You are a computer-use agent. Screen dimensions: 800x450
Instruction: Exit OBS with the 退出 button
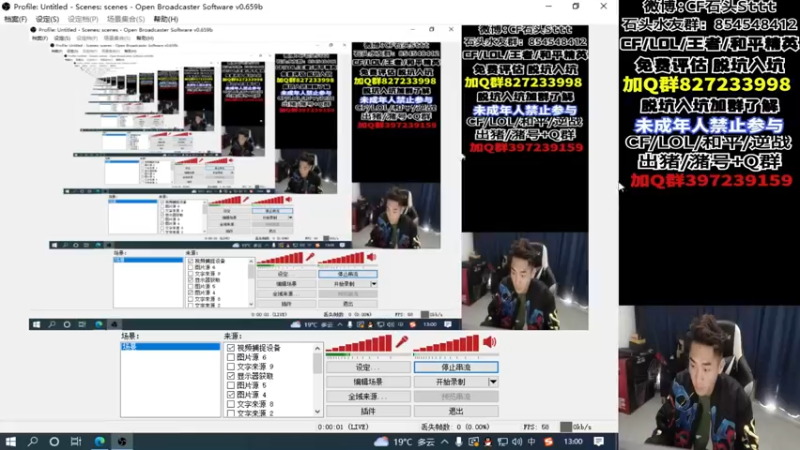(456, 411)
